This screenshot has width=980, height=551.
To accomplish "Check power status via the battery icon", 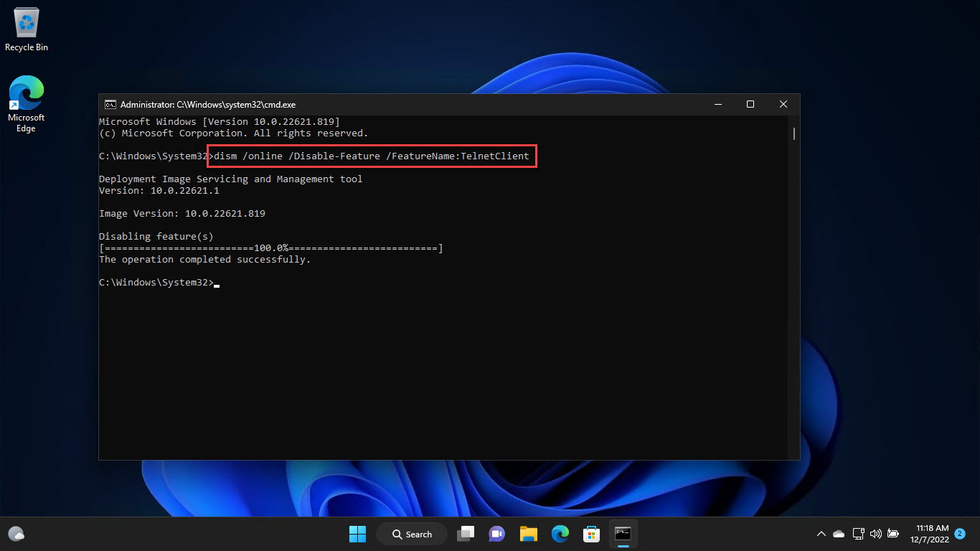I will 893,534.
